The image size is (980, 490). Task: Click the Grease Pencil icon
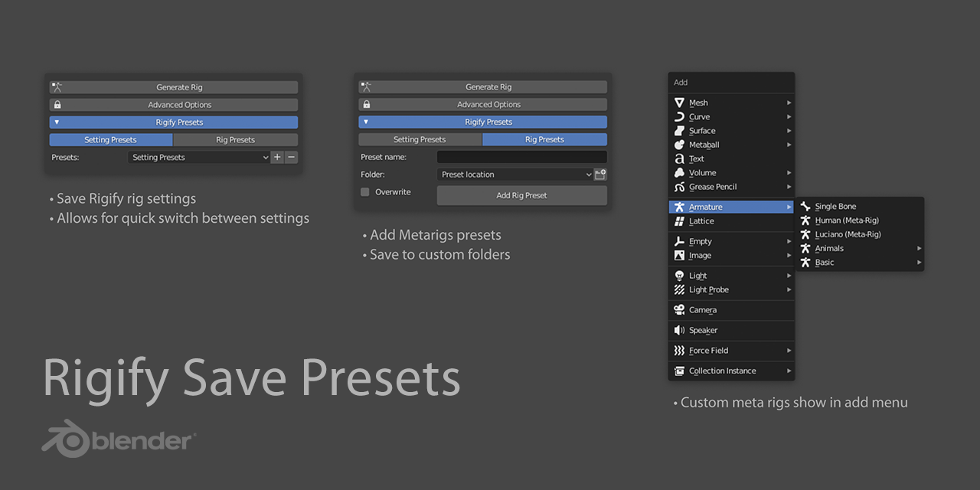tap(679, 187)
